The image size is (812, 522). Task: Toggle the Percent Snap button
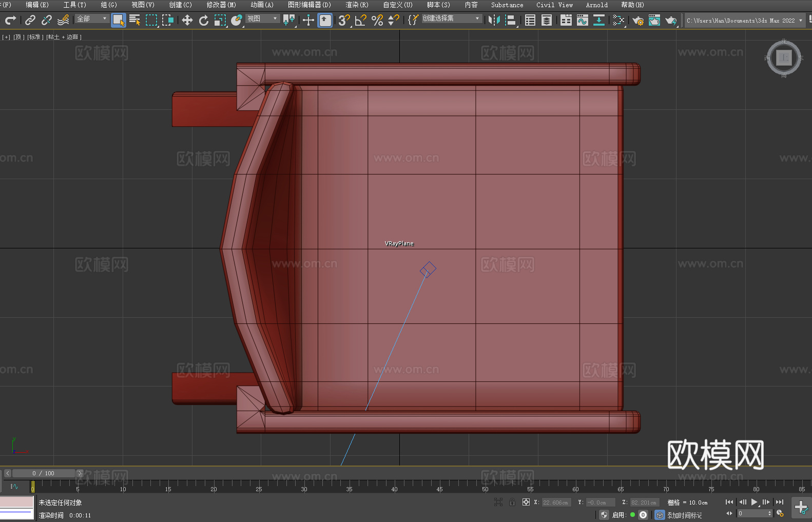click(377, 20)
